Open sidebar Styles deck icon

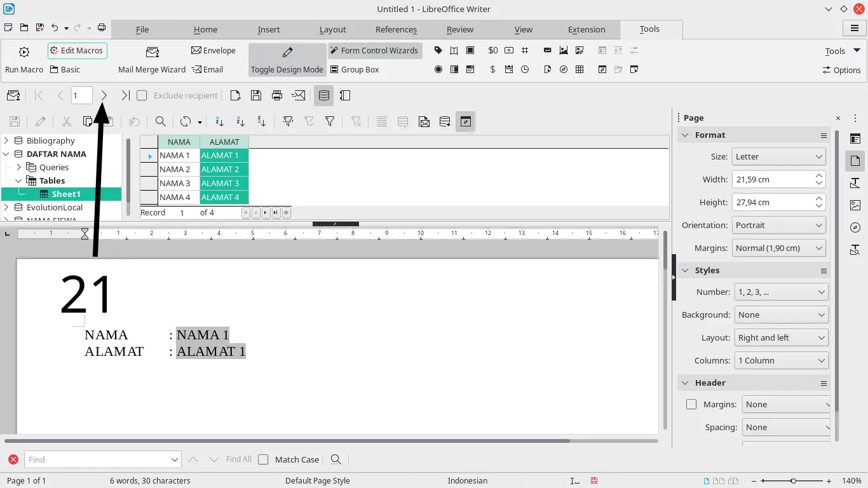pos(855,183)
